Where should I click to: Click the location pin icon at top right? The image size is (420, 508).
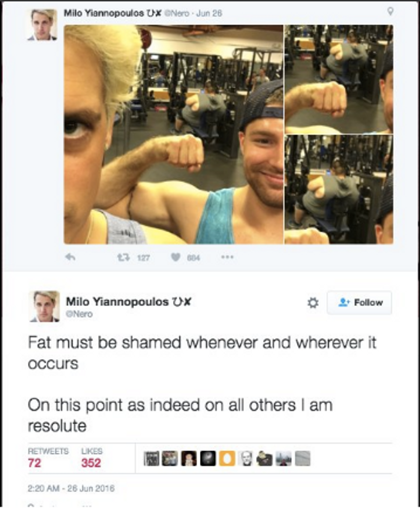click(390, 11)
